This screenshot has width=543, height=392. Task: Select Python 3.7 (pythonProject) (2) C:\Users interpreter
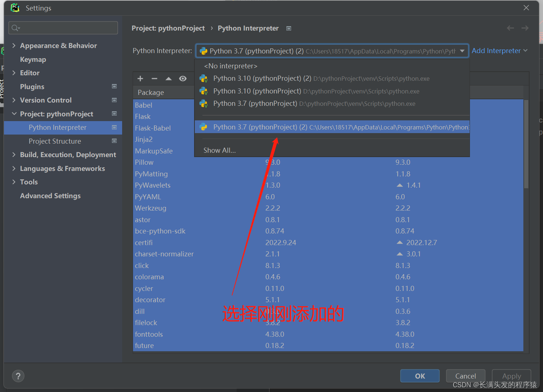point(332,127)
